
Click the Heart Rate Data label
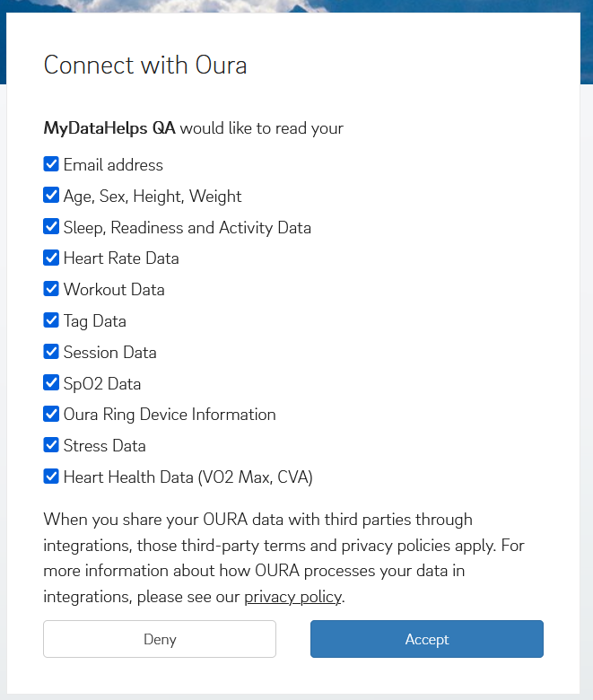click(121, 258)
